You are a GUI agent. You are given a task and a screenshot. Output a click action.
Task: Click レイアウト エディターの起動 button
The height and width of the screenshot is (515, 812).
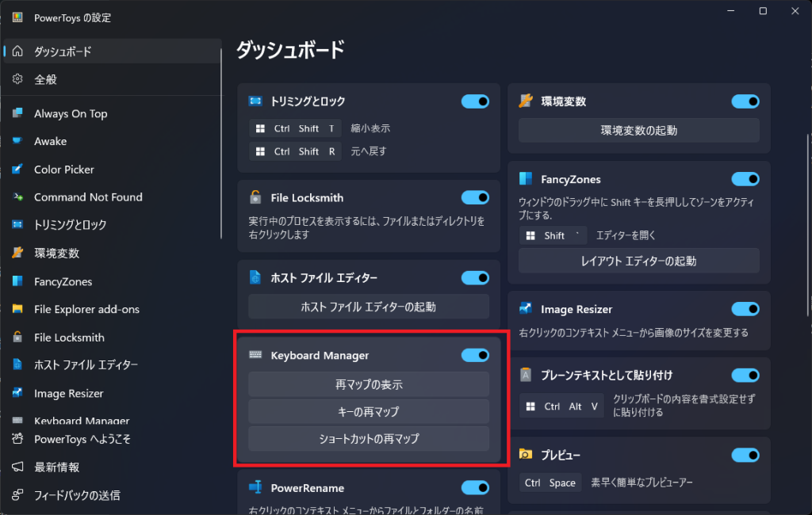639,261
